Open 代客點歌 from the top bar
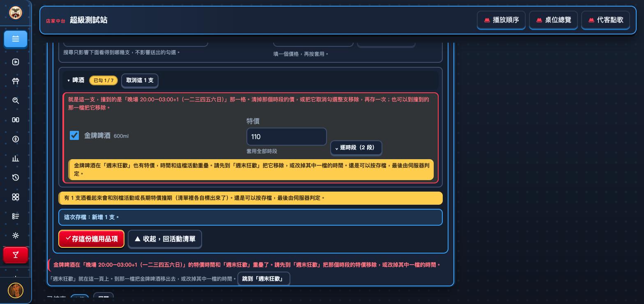Screen dimensions: 644x304 pyautogui.click(x=605, y=20)
